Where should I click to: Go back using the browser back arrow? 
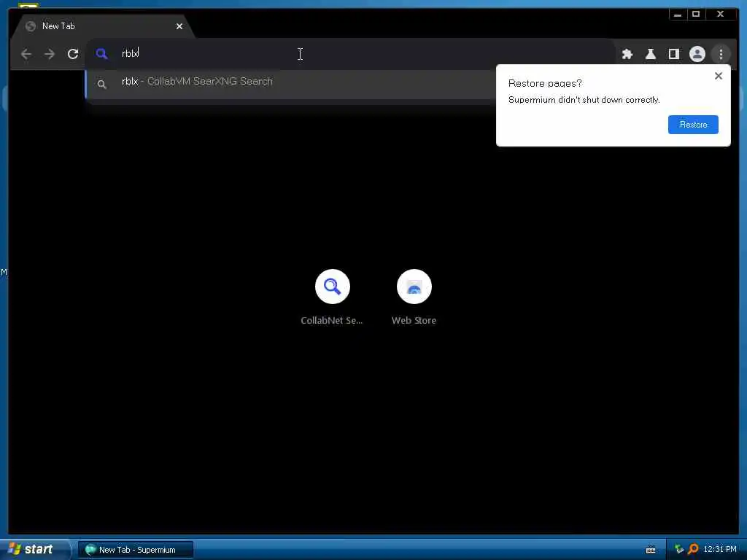tap(26, 54)
